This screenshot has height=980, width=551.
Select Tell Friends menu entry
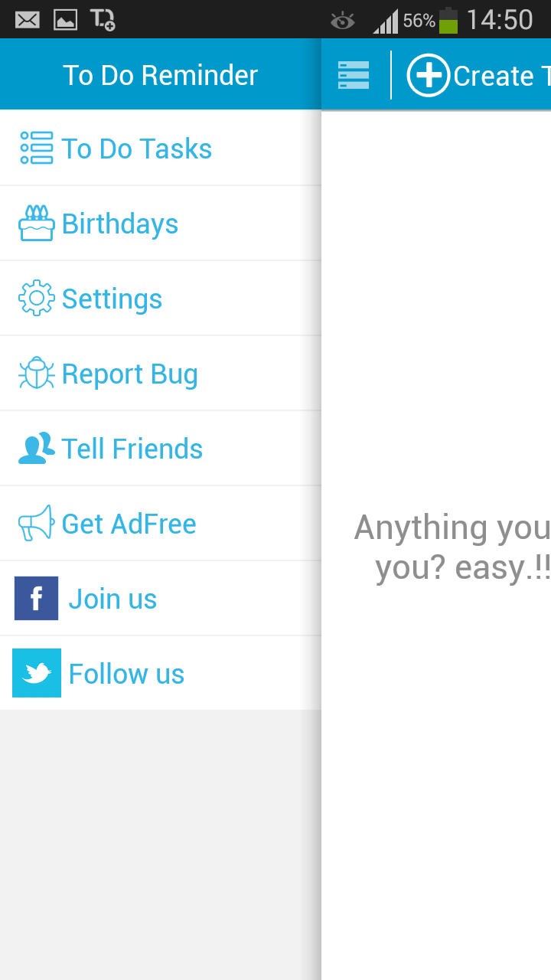[x=132, y=449]
